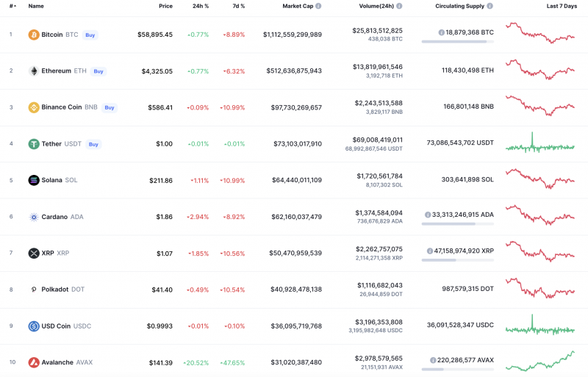Click Buy button next to Ethereum

(x=98, y=71)
